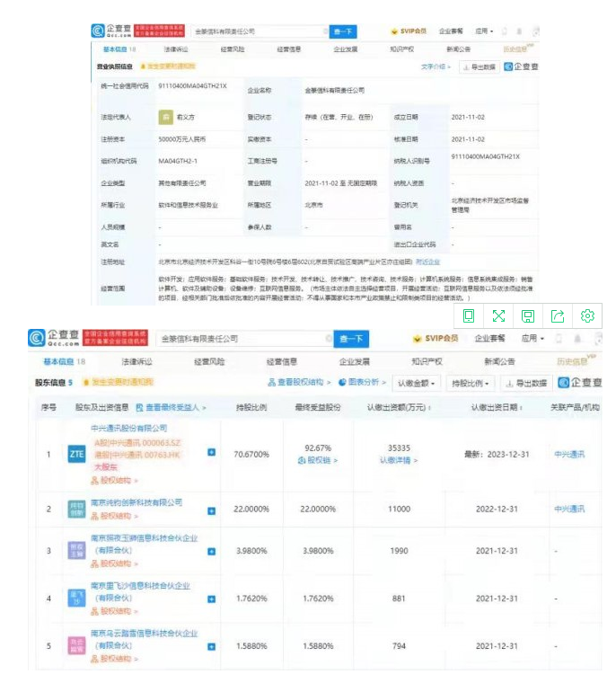Open the 应用 dropdown on the 股东信息 page
The height and width of the screenshot is (683, 616).
click(x=532, y=338)
